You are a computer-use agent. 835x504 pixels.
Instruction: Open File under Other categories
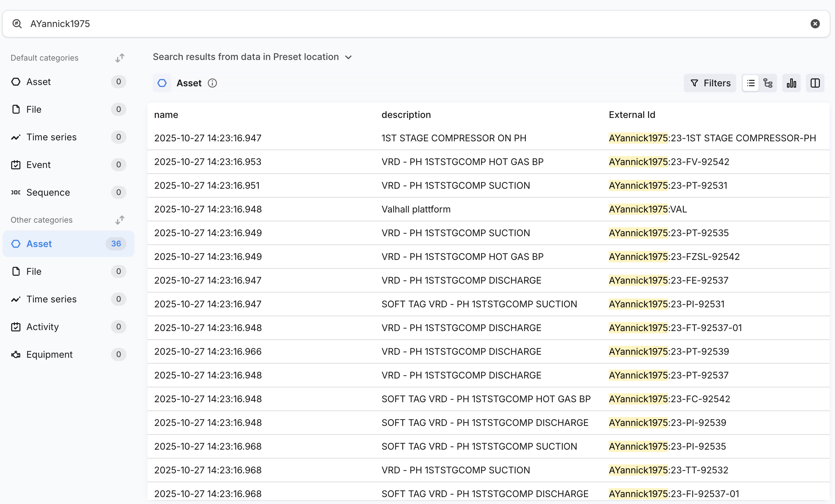34,271
